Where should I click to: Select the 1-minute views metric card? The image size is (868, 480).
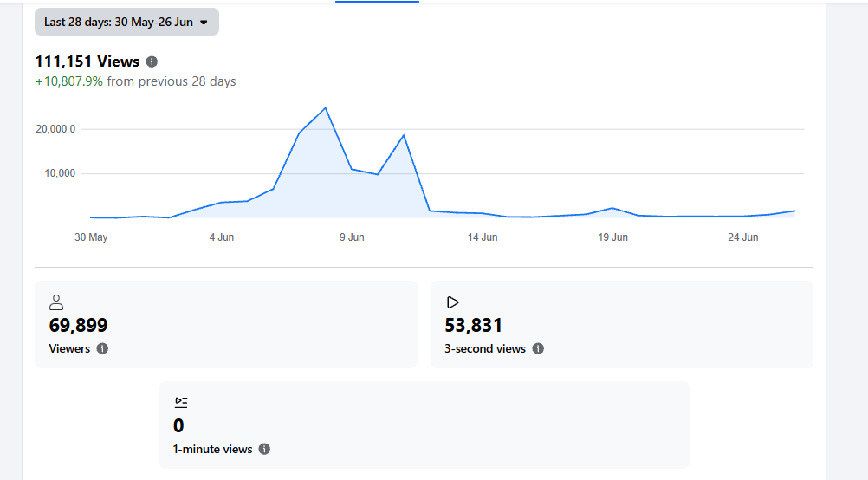(x=424, y=425)
